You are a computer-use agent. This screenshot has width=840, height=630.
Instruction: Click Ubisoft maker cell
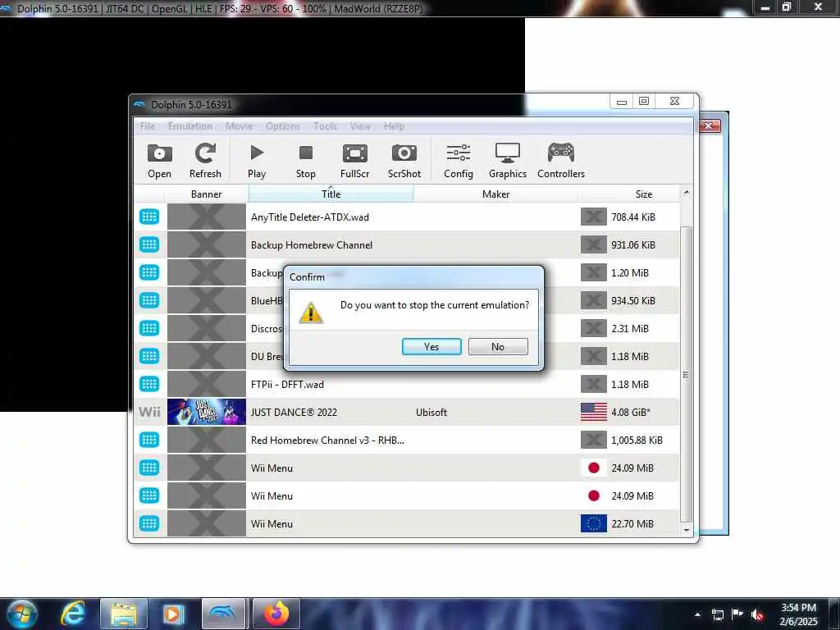[x=431, y=412]
